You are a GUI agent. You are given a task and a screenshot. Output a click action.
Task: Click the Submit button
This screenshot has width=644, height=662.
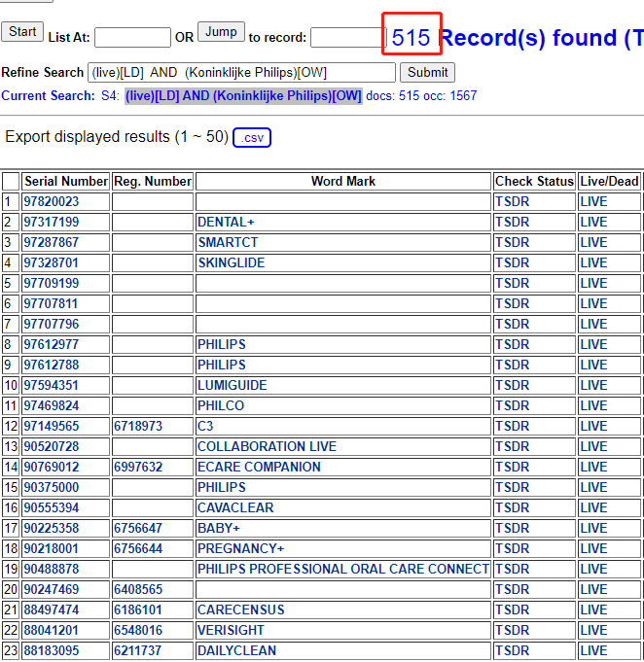pos(427,73)
